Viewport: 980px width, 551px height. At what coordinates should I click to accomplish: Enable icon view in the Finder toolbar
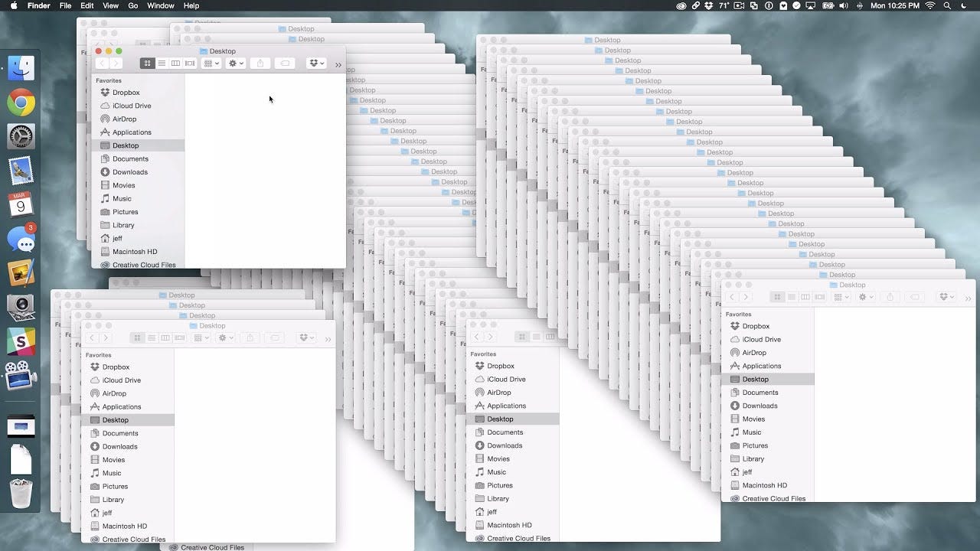pos(148,63)
